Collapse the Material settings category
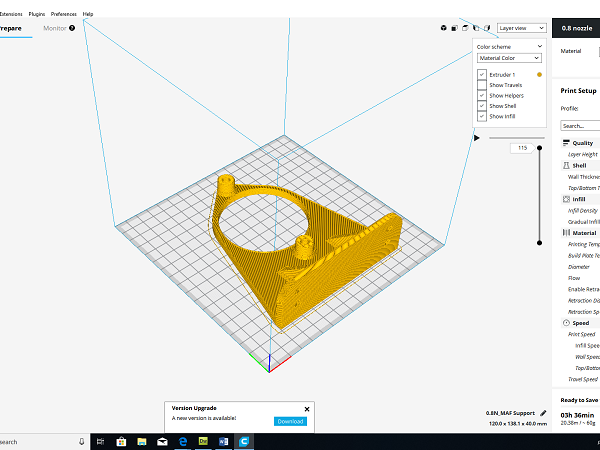 [580, 233]
